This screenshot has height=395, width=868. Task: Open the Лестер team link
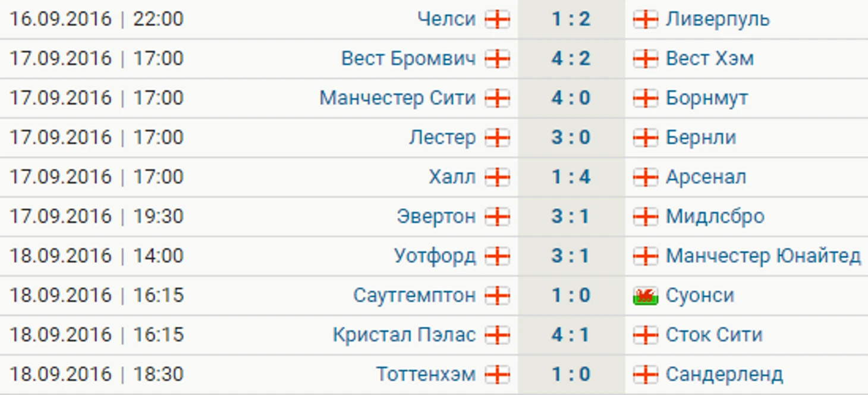point(442,137)
